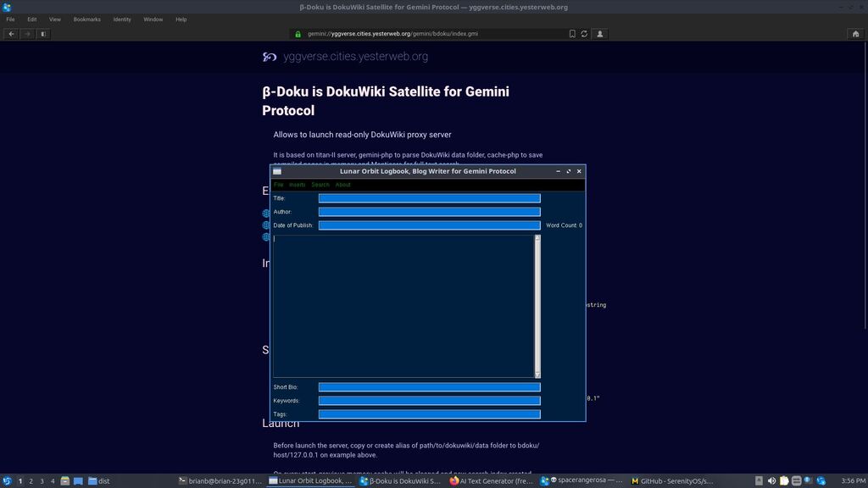Click into the Title input field

[429, 198]
